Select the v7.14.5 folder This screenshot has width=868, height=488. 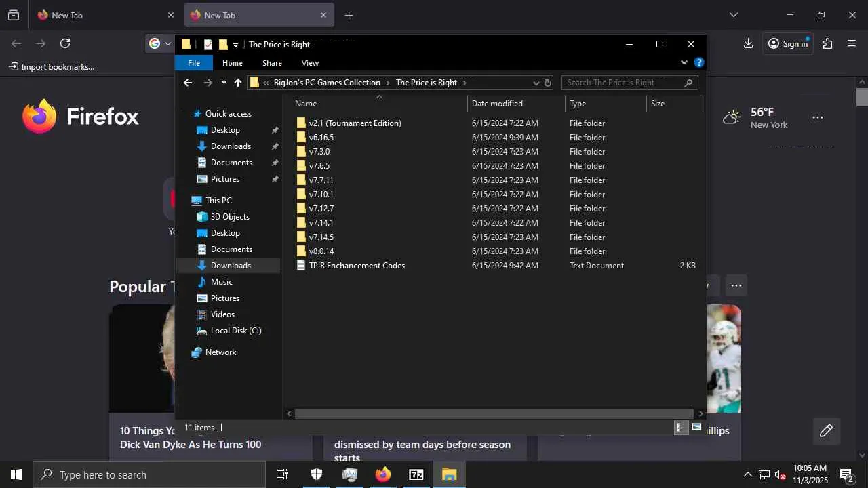pyautogui.click(x=321, y=237)
